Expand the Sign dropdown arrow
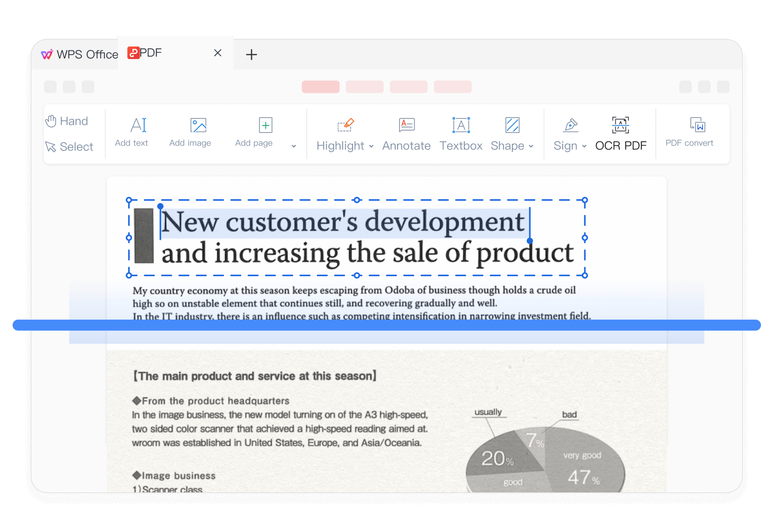This screenshot has width=774, height=532. [584, 146]
